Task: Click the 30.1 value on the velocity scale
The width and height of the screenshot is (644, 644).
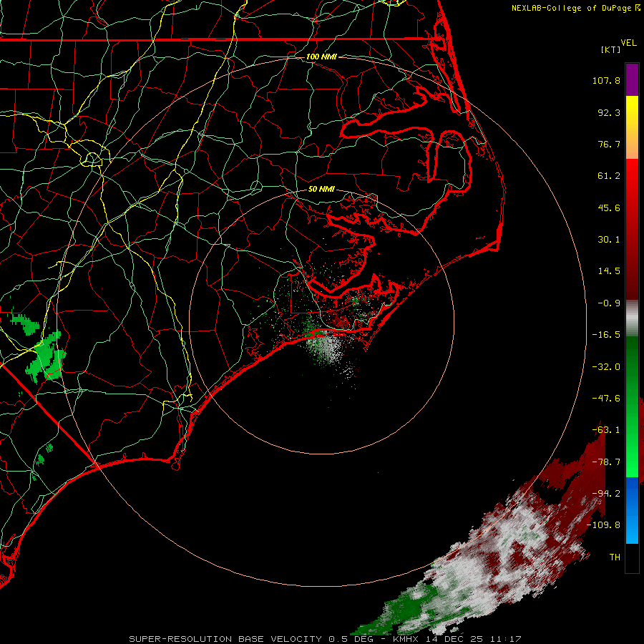Action: [609, 240]
